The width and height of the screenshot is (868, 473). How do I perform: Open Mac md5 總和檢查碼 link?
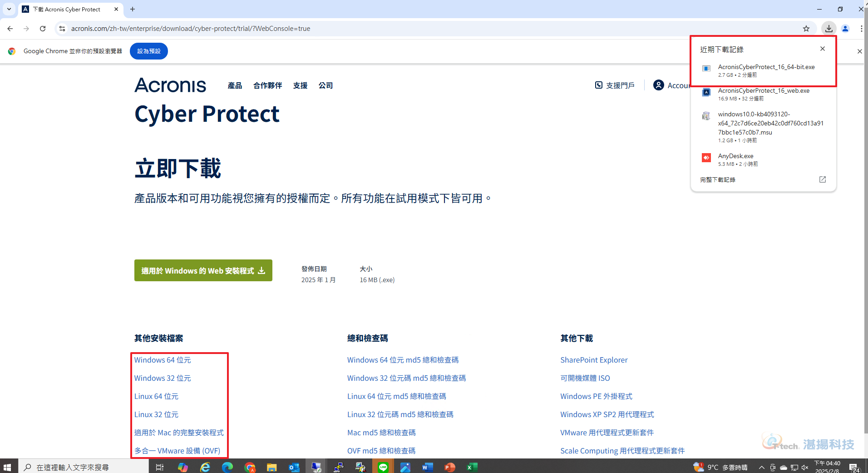click(x=381, y=433)
